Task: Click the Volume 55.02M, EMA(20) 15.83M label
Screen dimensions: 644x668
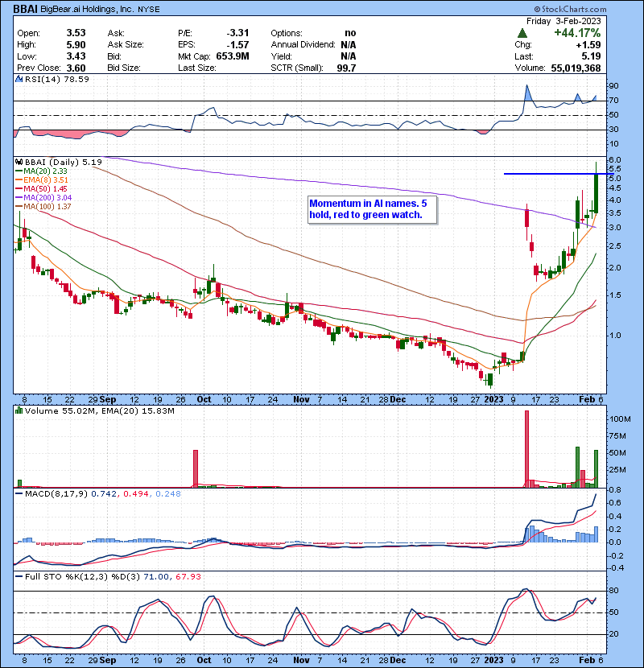Action: pyautogui.click(x=100, y=410)
